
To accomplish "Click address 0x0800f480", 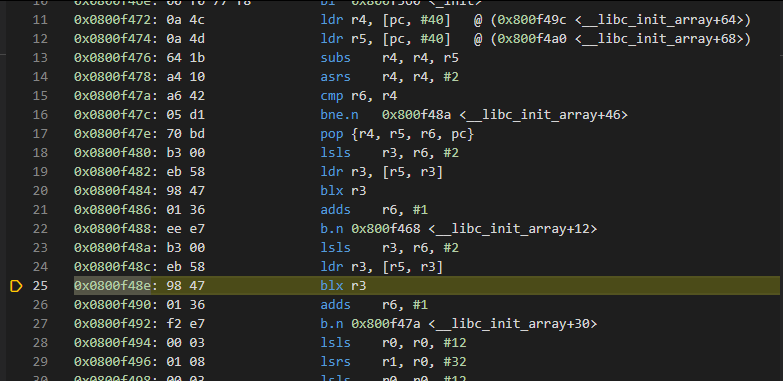I will point(112,153).
